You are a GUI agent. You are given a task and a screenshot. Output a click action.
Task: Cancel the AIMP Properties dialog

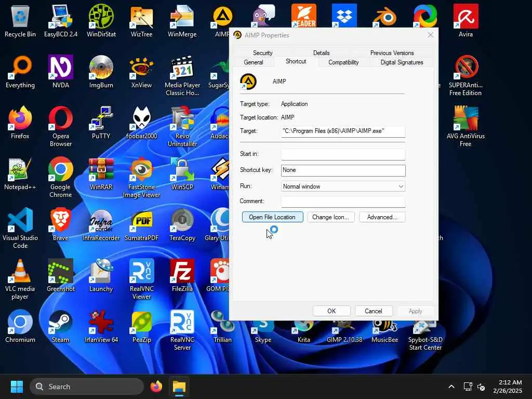374,311
